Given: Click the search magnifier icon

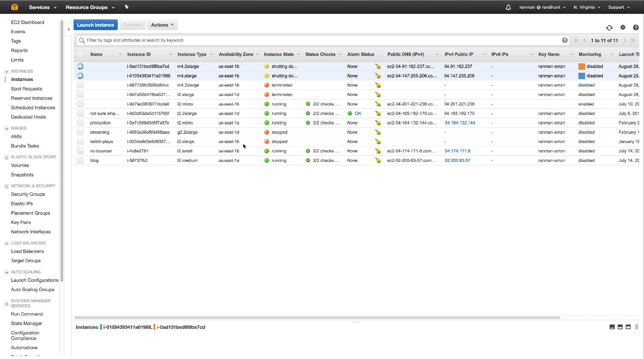Looking at the screenshot, I should coord(82,40).
